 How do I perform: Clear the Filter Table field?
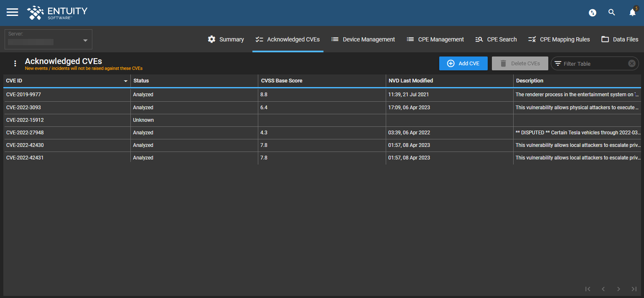point(632,64)
